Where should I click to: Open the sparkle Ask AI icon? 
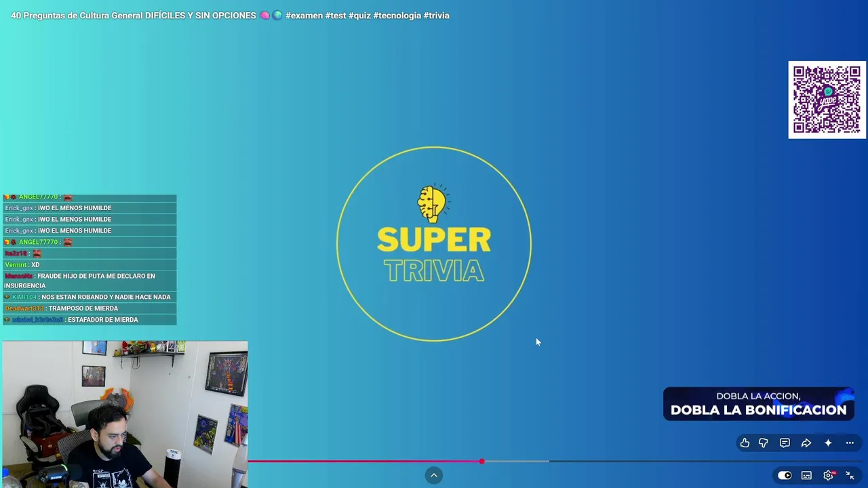click(x=828, y=443)
